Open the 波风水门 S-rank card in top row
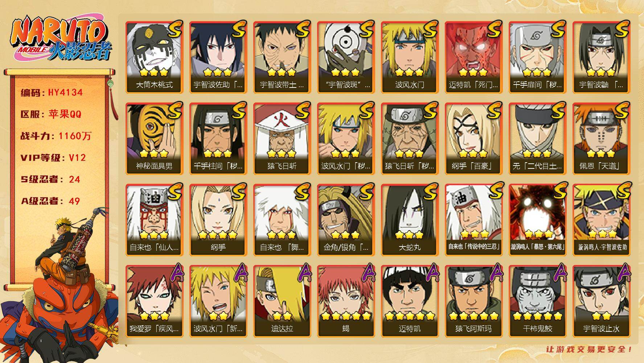Screen dimensions: 644x363 tap(410, 57)
